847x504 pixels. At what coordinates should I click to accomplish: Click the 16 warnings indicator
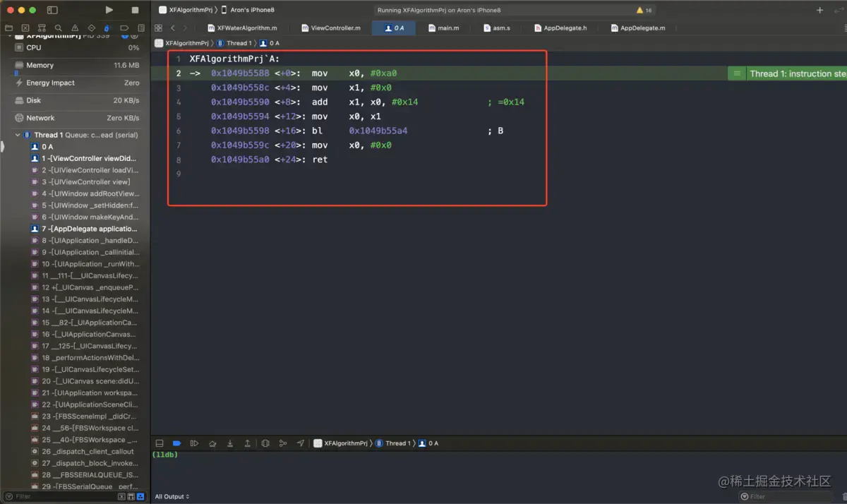[644, 11]
